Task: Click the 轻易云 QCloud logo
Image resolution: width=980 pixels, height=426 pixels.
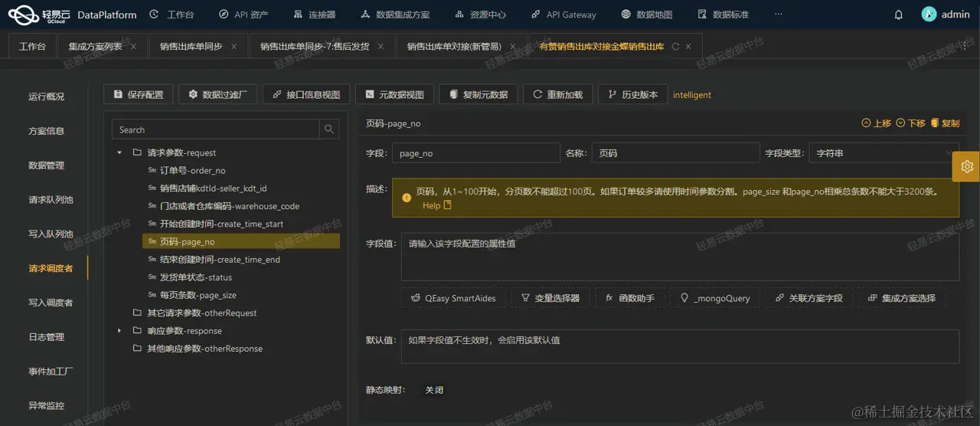Action: pos(38,15)
